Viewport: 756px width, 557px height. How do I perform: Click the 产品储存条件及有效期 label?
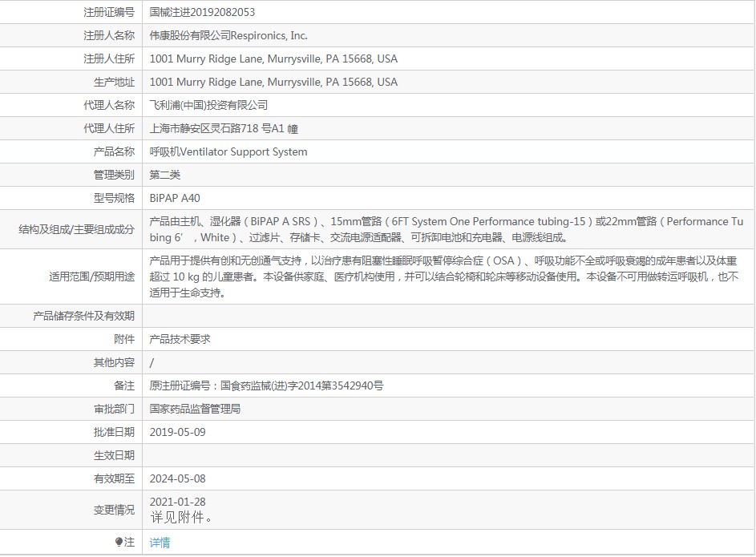tap(84, 316)
